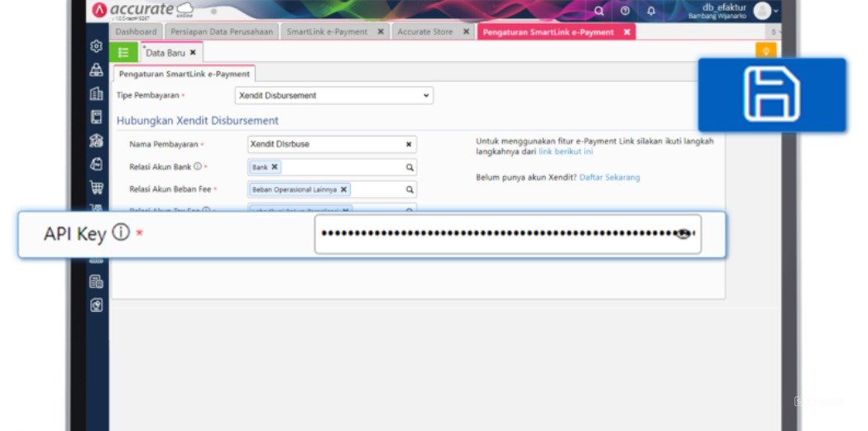Viewport: 868px width, 431px height.
Task: Open the shopping cart Purchase module icon
Action: point(96,188)
